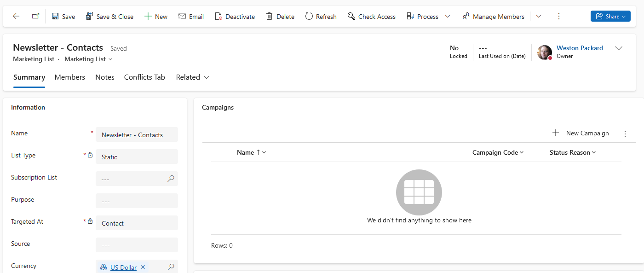Open Check Access key command
Image resolution: width=644 pixels, height=273 pixels.
point(371,16)
